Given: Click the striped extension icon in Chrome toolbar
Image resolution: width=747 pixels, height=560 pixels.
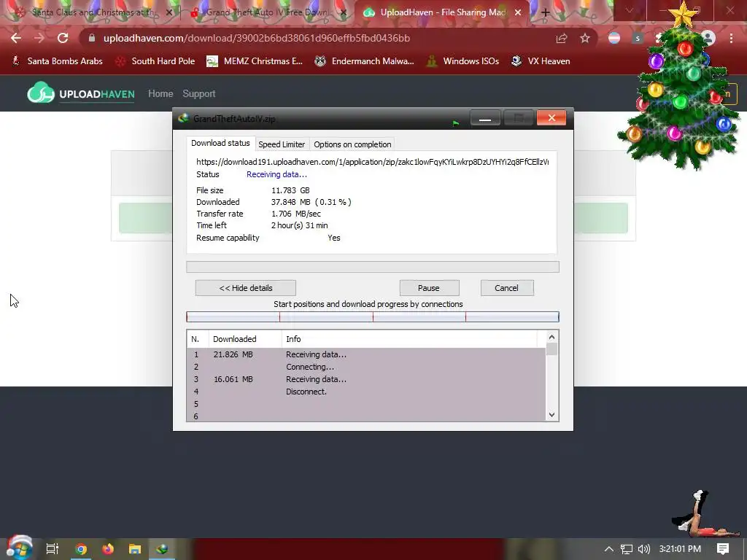Looking at the screenshot, I should coord(614,38).
